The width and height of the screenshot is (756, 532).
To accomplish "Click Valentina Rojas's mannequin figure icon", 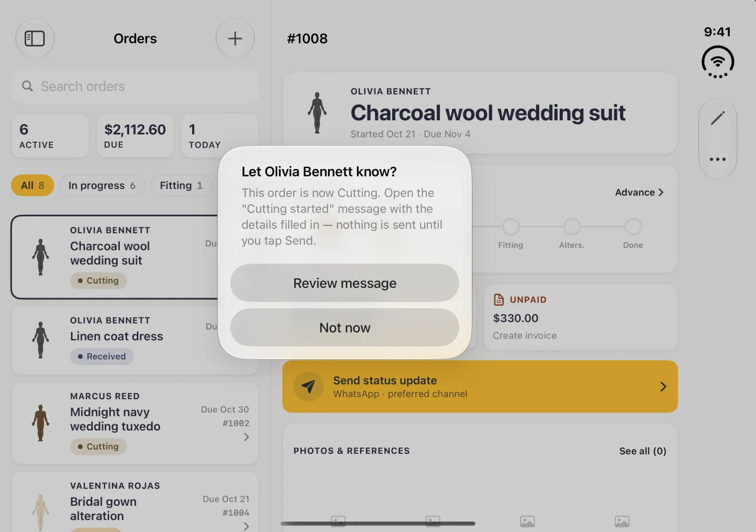I will click(x=40, y=512).
